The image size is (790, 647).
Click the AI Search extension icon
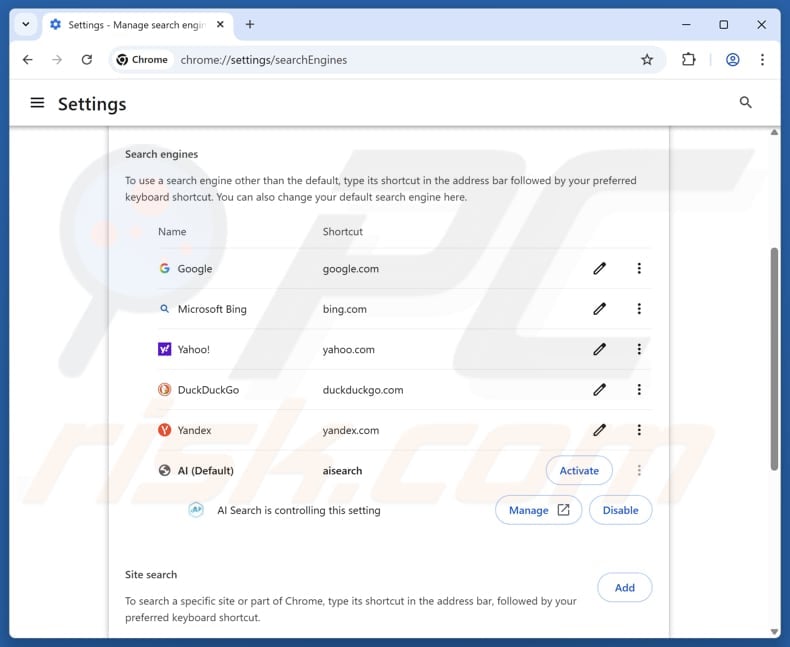[196, 510]
